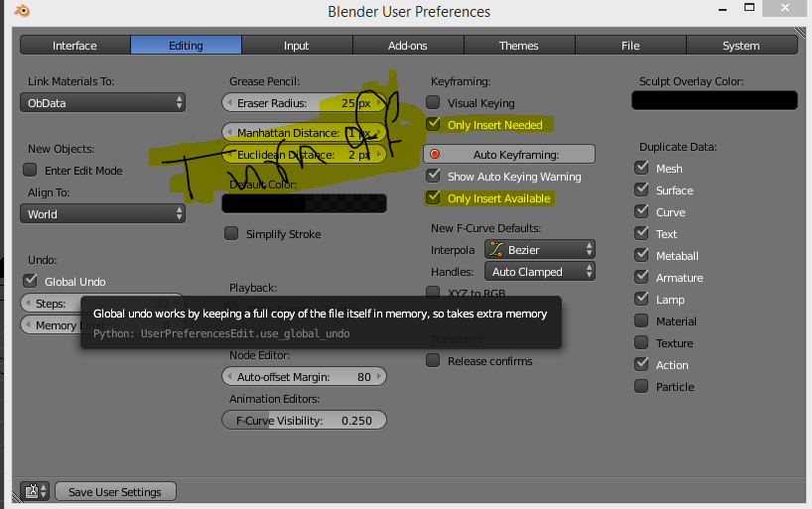Open the Themes tab

click(x=519, y=45)
